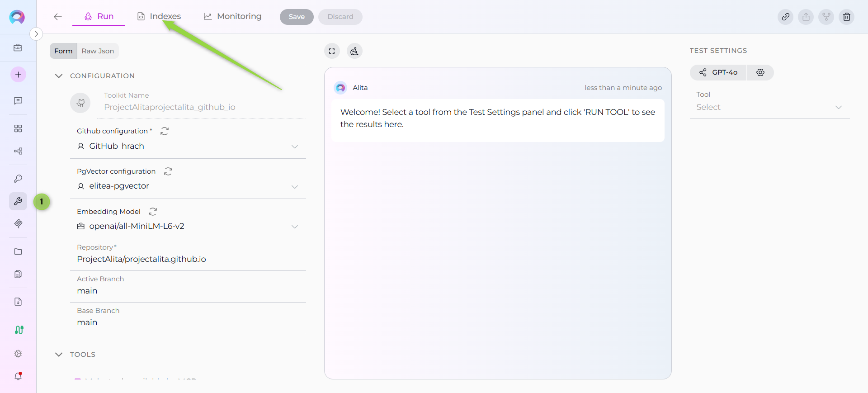Open the notifications bell in sidebar

[x=18, y=376]
